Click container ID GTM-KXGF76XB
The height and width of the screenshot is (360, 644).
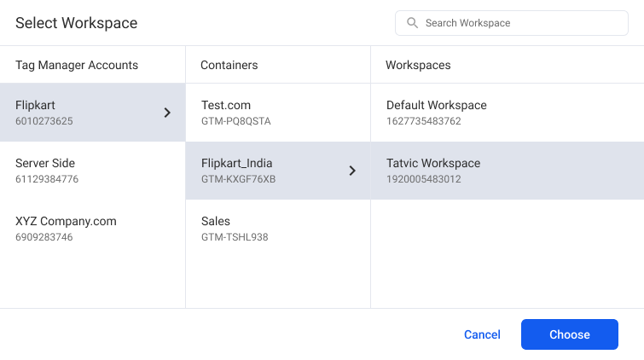coord(238,179)
